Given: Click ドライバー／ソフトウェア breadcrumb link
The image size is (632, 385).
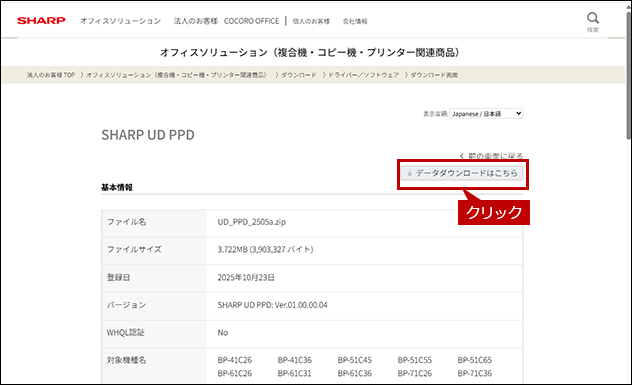Looking at the screenshot, I should point(363,75).
